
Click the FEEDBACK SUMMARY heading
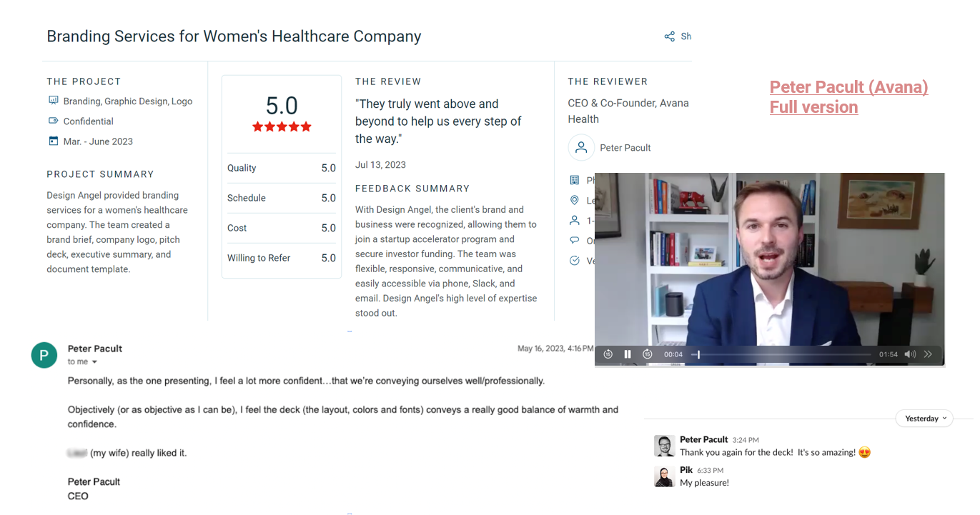pyautogui.click(x=412, y=189)
